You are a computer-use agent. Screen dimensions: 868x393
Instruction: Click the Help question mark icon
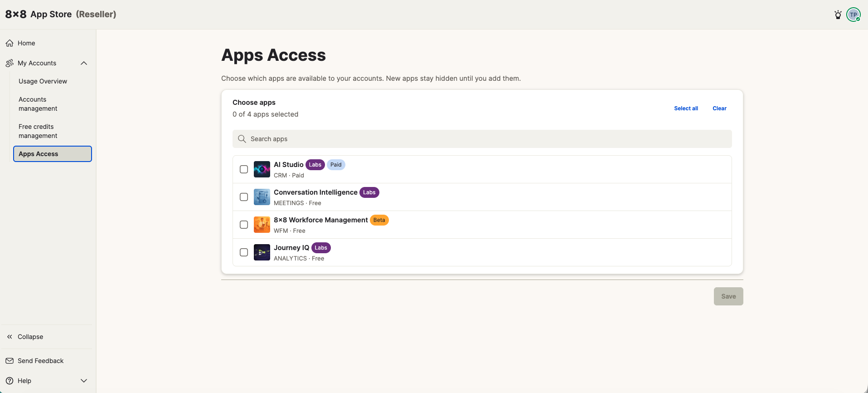(x=10, y=381)
